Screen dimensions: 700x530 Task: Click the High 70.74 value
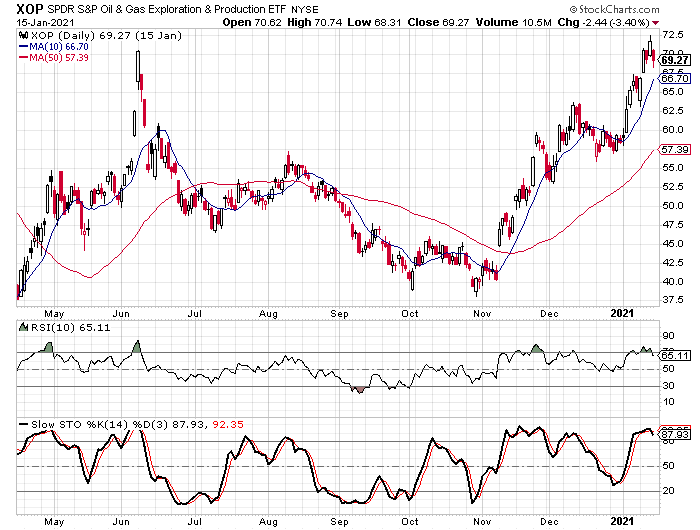[x=315, y=22]
